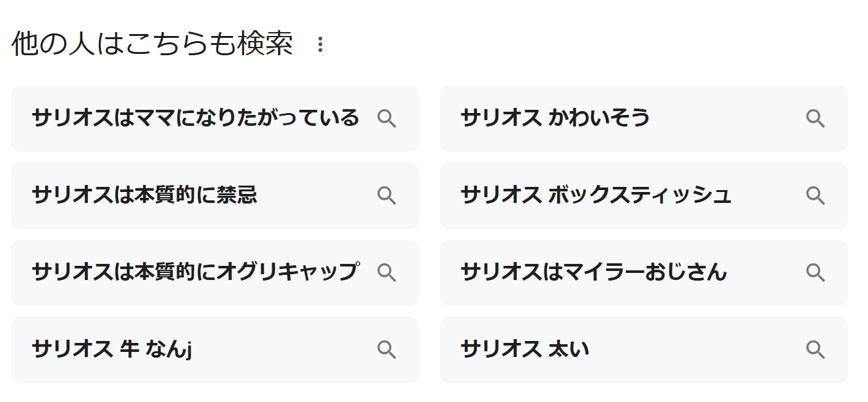Open the サリオスはママになりたがっている suggestion
This screenshot has height=402, width=868.
pyautogui.click(x=215, y=119)
